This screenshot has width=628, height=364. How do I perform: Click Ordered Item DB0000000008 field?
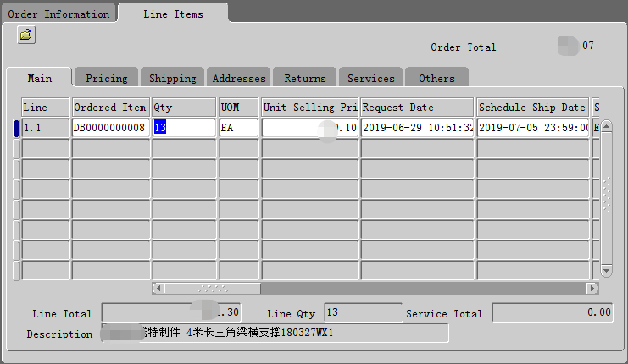click(x=111, y=128)
